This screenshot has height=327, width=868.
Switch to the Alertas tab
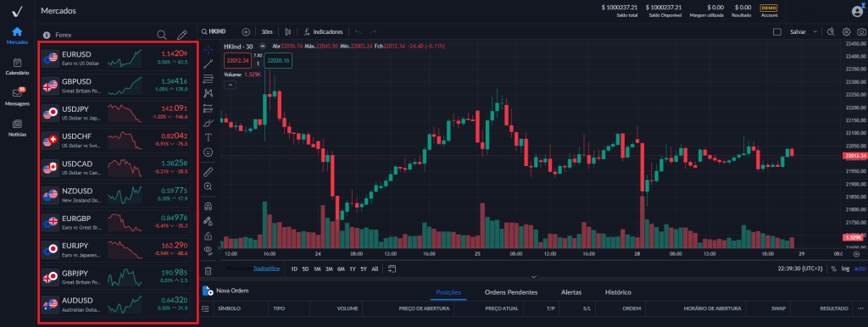[x=570, y=292]
